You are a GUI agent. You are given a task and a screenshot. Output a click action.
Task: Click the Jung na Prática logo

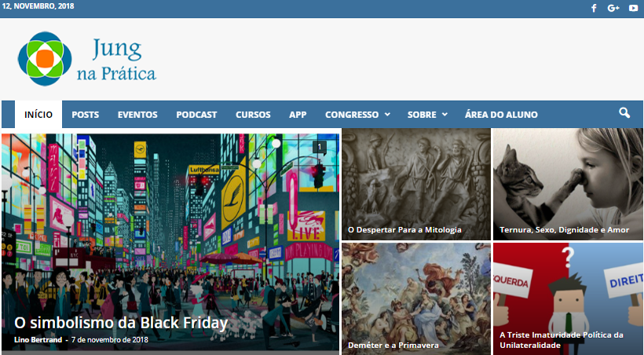coord(87,58)
